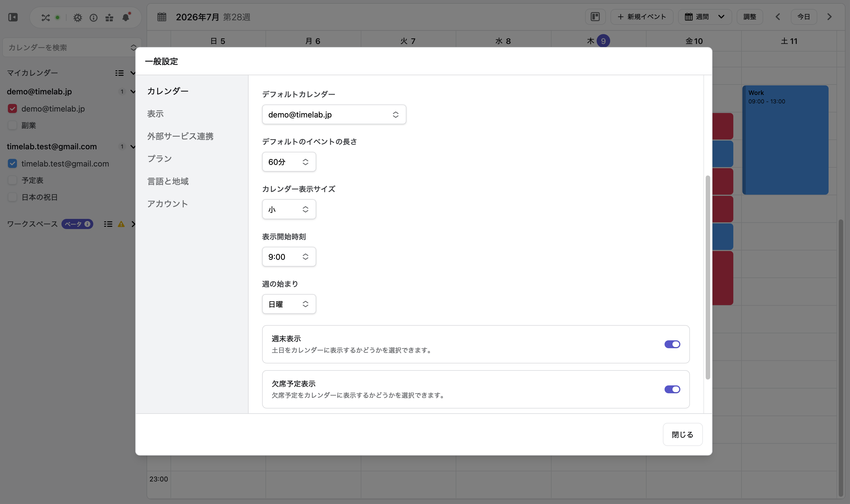850x504 pixels.
Task: Open 週の始まり dropdown showing 日曜
Action: tap(289, 304)
